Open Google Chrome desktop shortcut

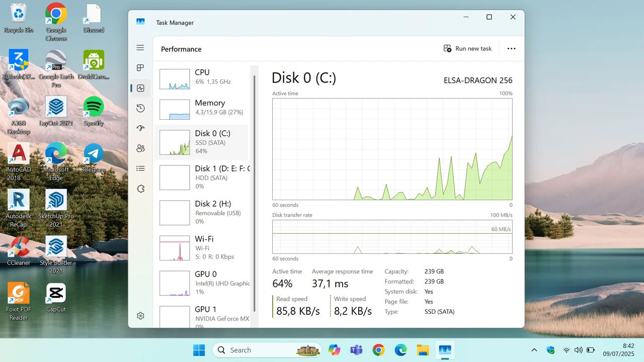pos(56,22)
